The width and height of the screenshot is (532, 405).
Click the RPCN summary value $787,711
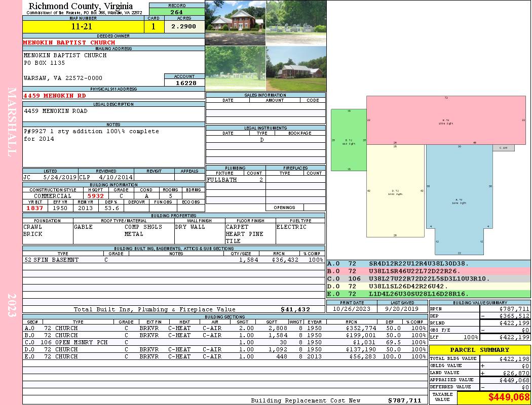pos(514,309)
